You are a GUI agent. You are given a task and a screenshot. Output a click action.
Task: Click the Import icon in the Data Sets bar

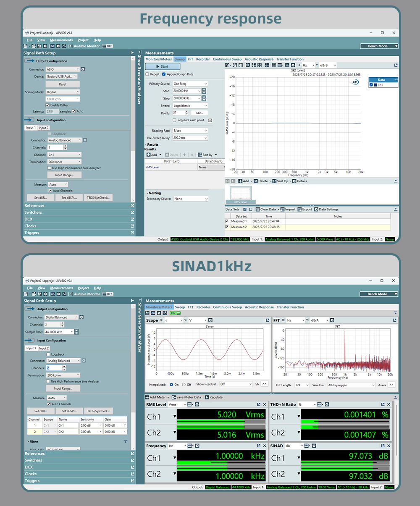tap(282, 209)
